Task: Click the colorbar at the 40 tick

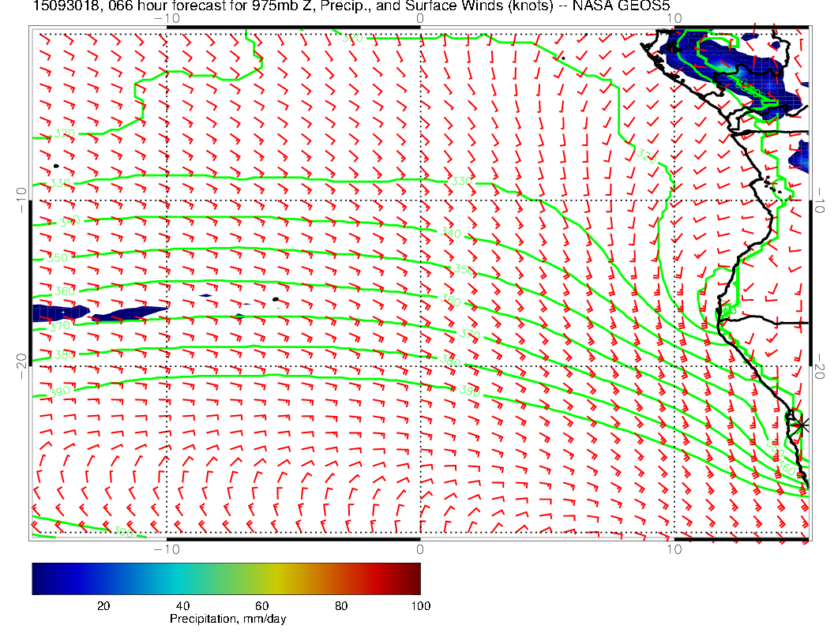Action: point(182,578)
